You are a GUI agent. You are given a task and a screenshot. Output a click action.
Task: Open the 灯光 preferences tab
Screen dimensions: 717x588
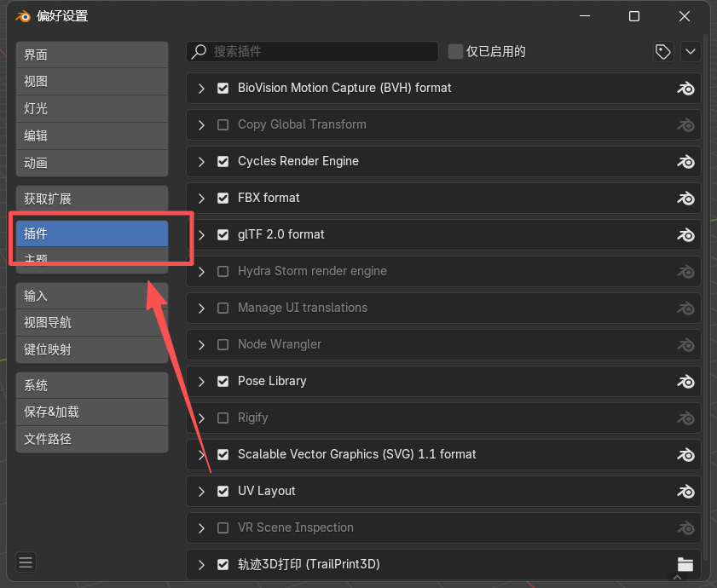click(92, 109)
